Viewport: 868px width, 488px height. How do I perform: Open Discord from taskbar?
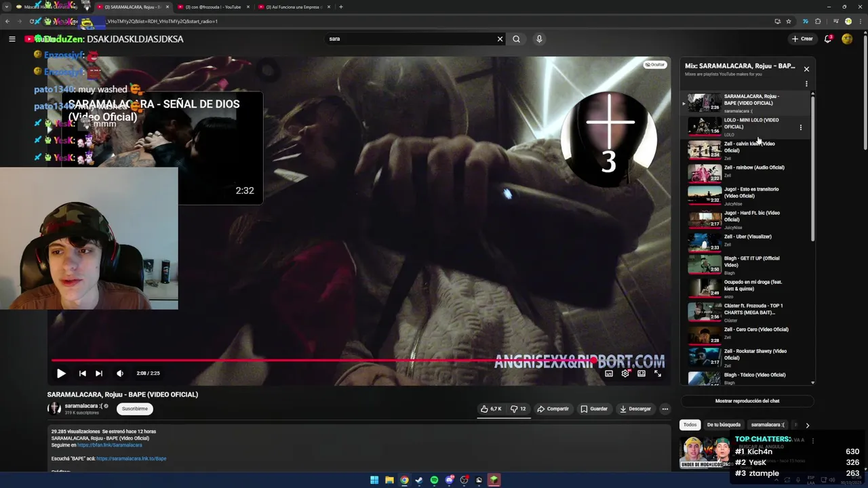click(449, 480)
